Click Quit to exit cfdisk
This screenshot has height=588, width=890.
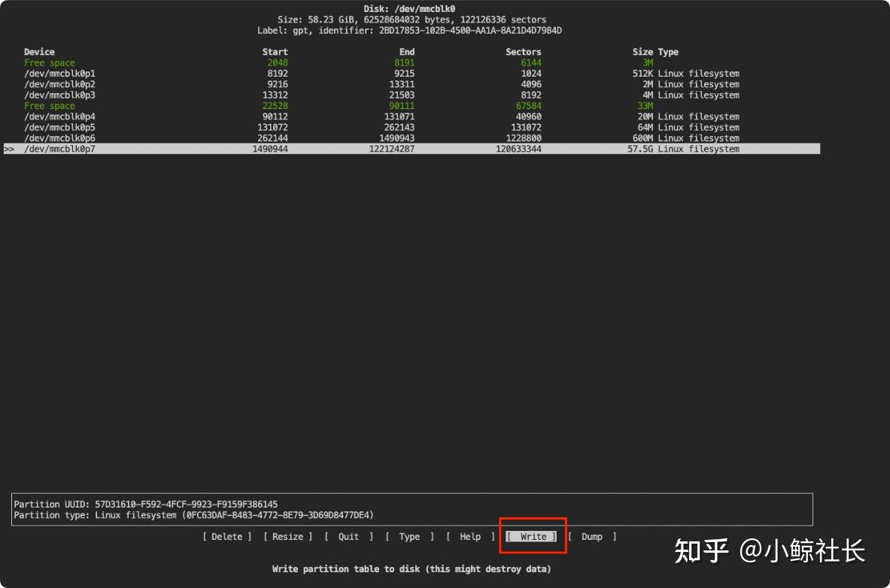coord(347,536)
